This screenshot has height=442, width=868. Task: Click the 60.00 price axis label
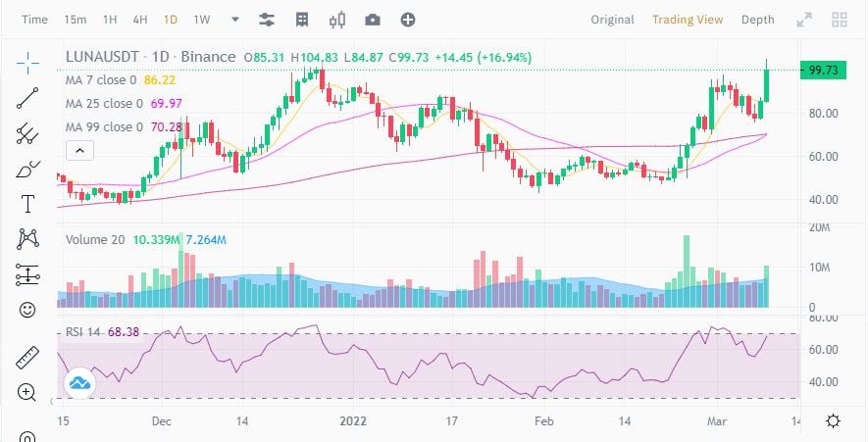tap(822, 157)
